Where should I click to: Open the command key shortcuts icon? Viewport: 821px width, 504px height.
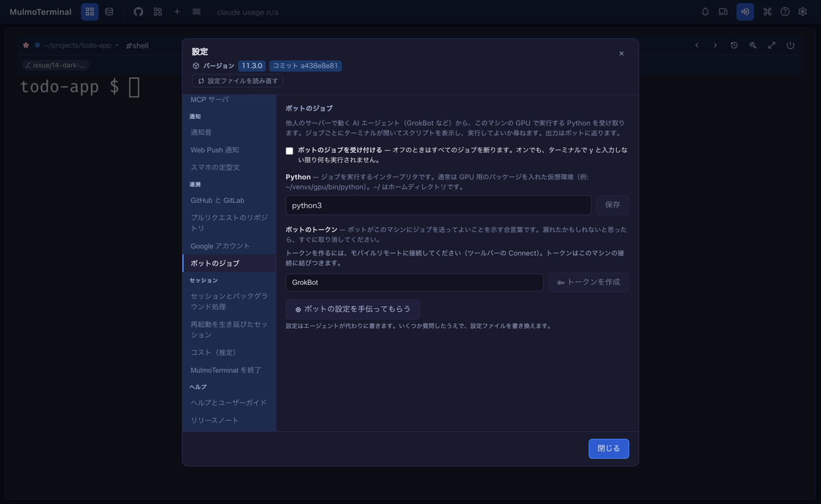[767, 12]
